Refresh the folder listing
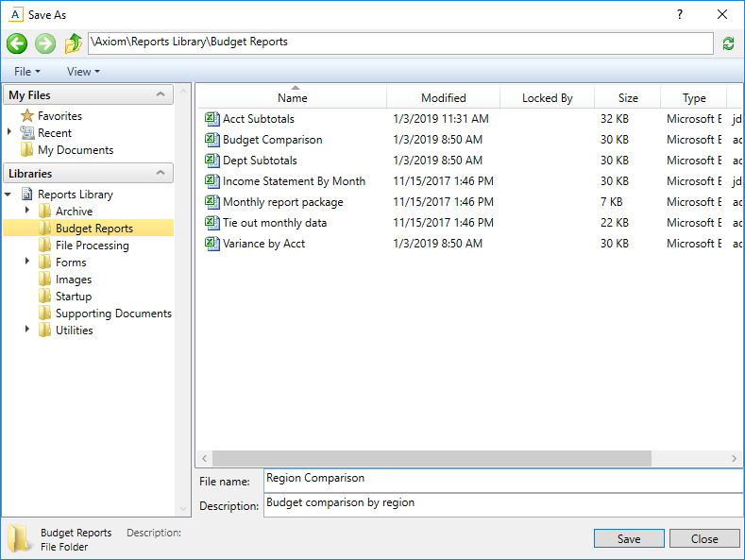Image resolution: width=745 pixels, height=560 pixels. click(728, 43)
